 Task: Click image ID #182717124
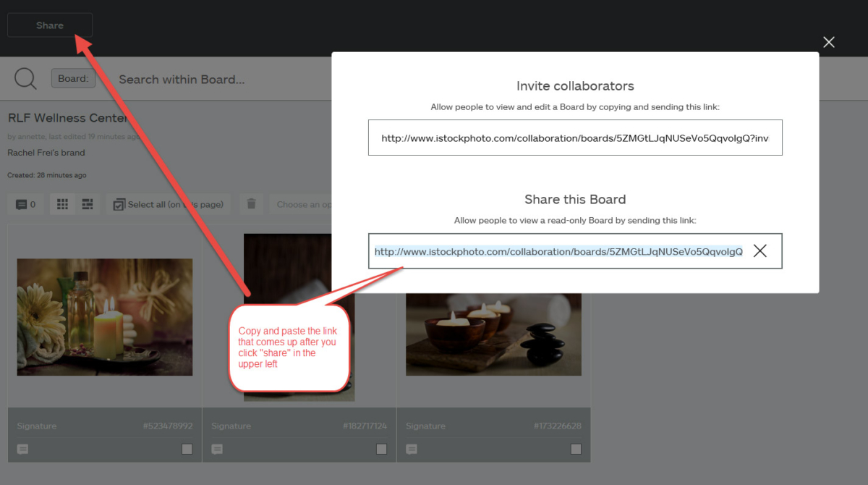365,426
